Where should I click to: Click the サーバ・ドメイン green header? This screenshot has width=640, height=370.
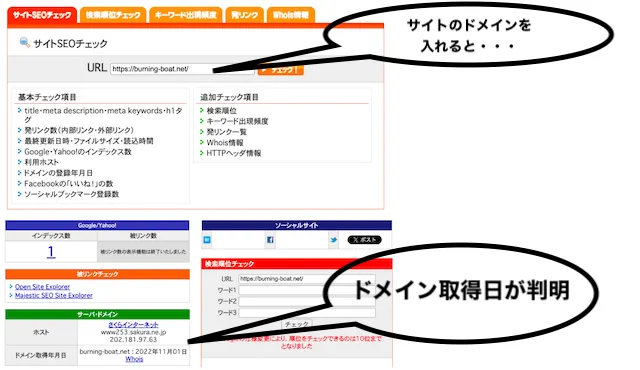97,314
